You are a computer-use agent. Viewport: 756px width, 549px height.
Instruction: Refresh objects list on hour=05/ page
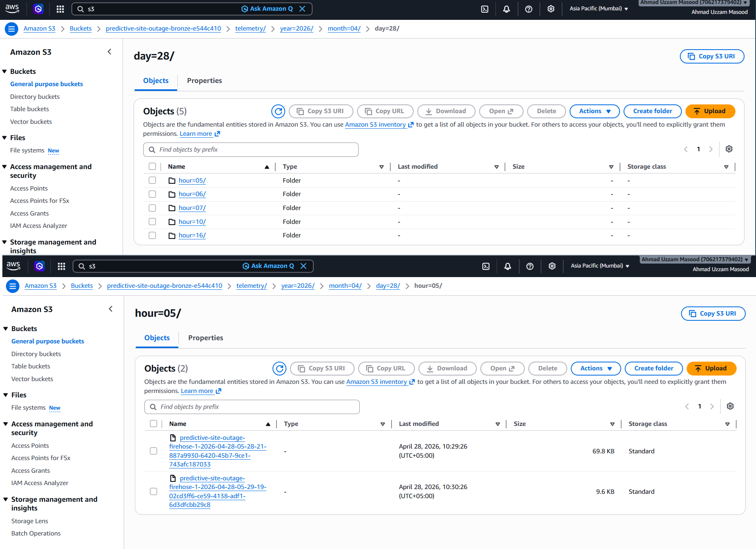click(280, 368)
